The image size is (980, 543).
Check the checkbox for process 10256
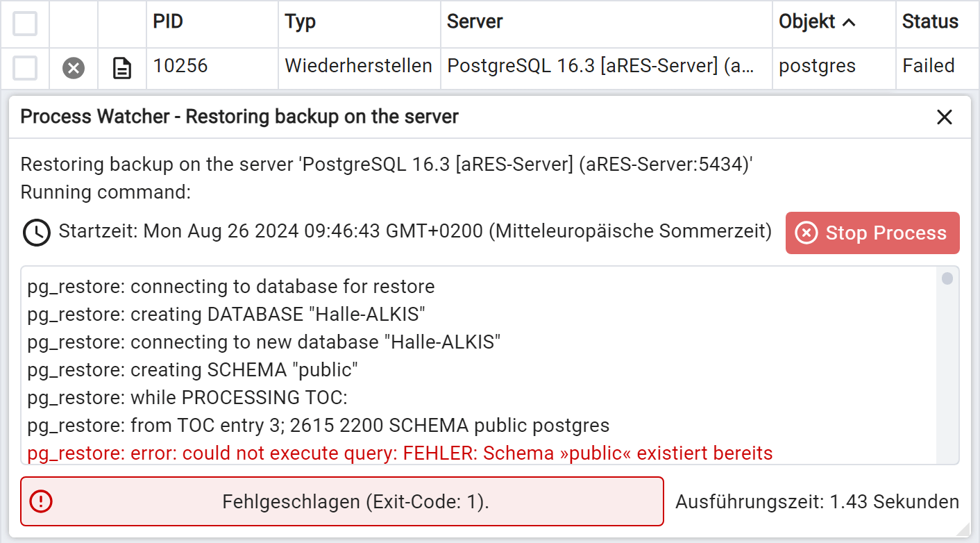point(25,68)
